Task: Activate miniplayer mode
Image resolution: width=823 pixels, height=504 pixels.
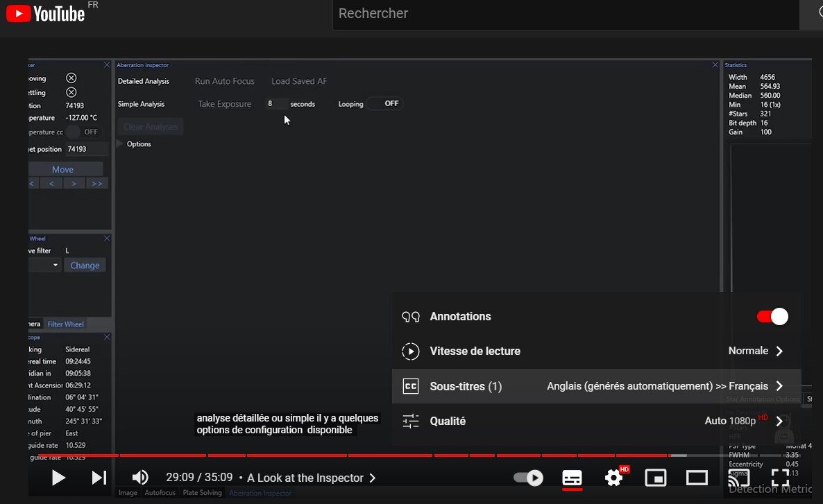Action: click(656, 478)
